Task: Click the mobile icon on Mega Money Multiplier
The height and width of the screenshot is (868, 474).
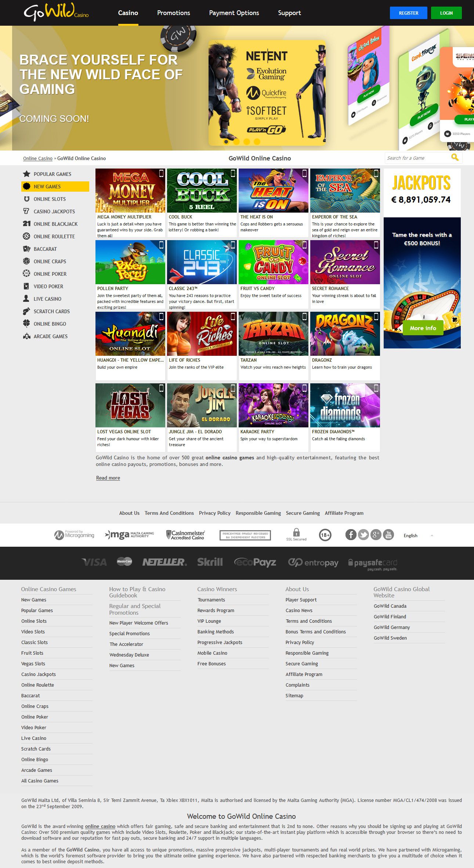Action: click(x=161, y=173)
